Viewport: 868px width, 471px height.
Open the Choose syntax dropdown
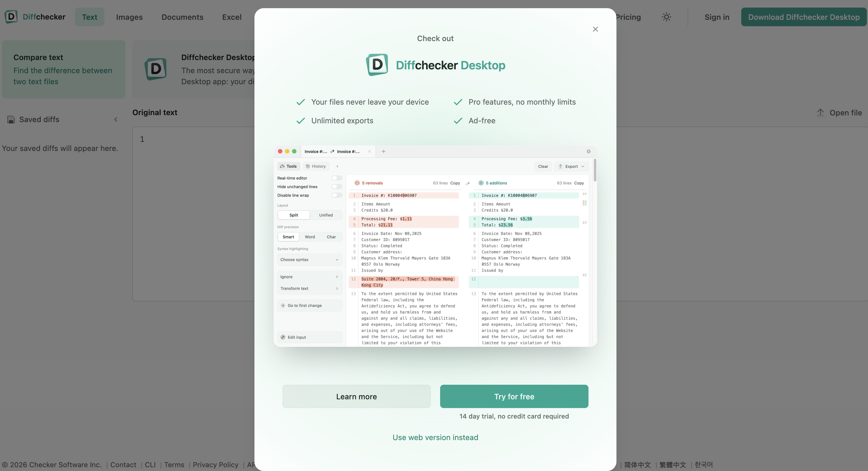tap(310, 260)
